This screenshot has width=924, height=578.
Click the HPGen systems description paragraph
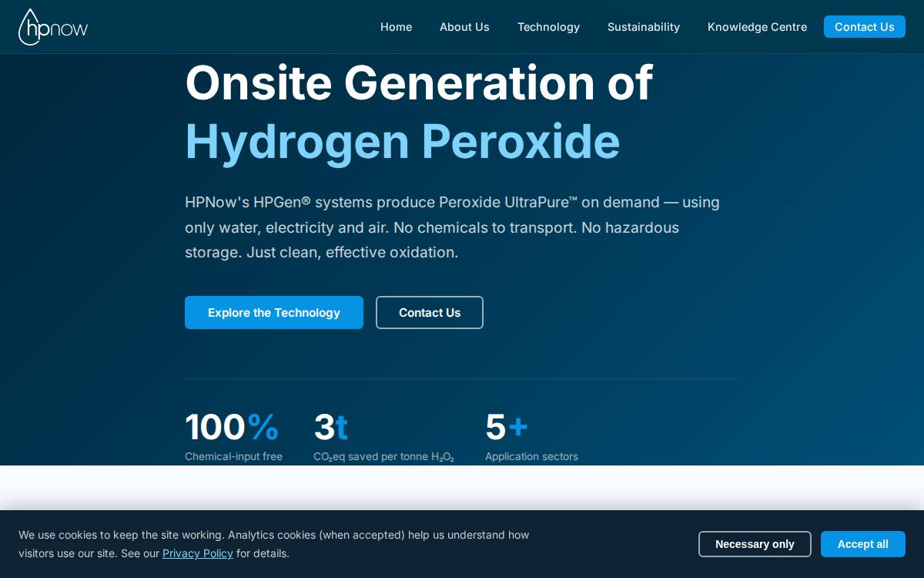coord(453,227)
